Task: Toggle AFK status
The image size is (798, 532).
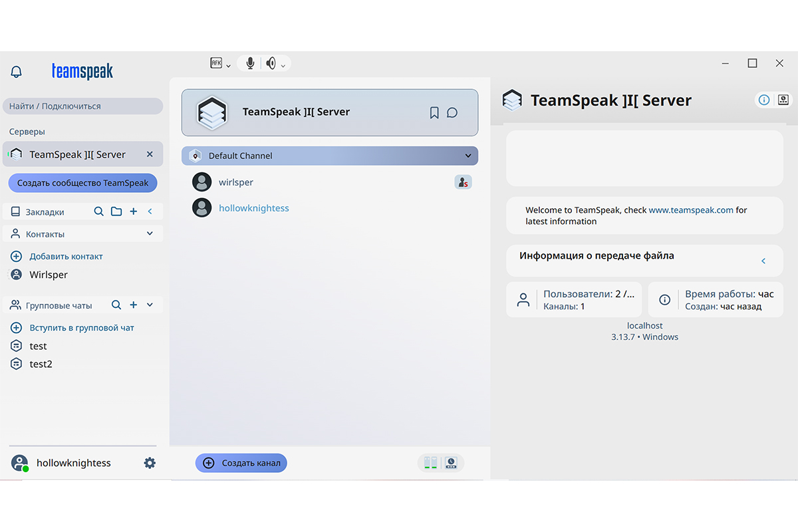Action: pyautogui.click(x=217, y=63)
